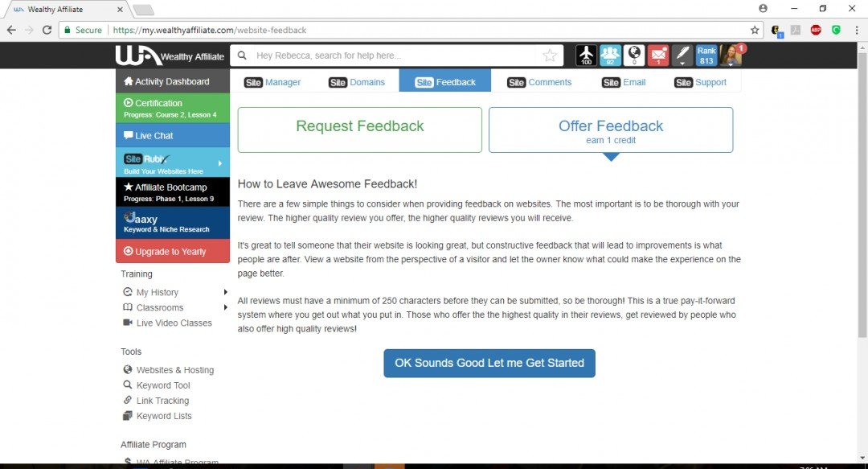The image size is (868, 469).
Task: Click the page vertical scrollbar
Action: point(862,194)
